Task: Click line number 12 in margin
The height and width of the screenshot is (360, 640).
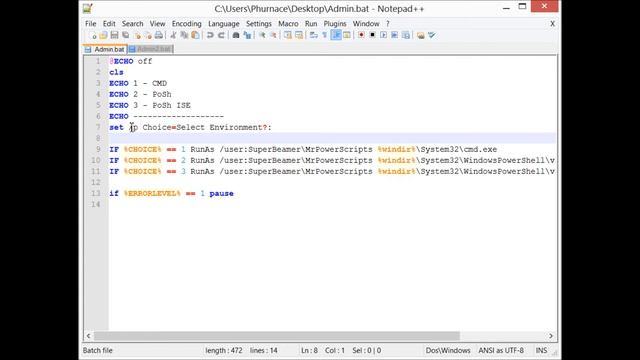Action: pyautogui.click(x=96, y=182)
